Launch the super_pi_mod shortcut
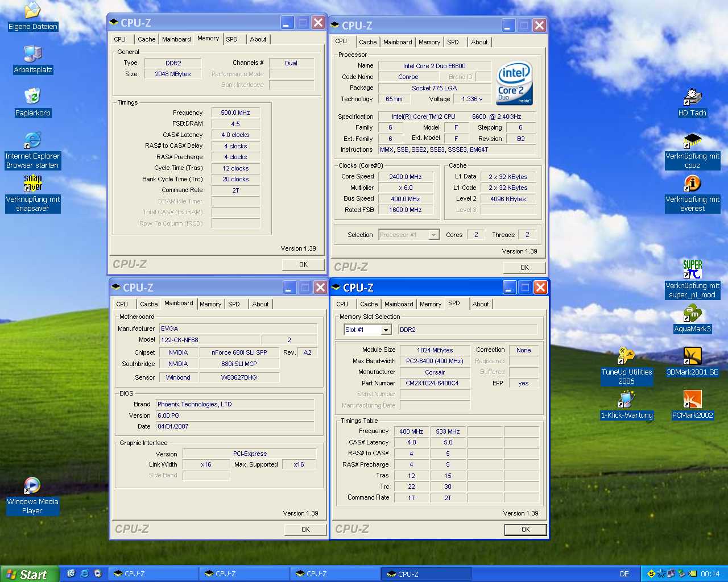Screen dimensions: 728x582 pos(692,269)
